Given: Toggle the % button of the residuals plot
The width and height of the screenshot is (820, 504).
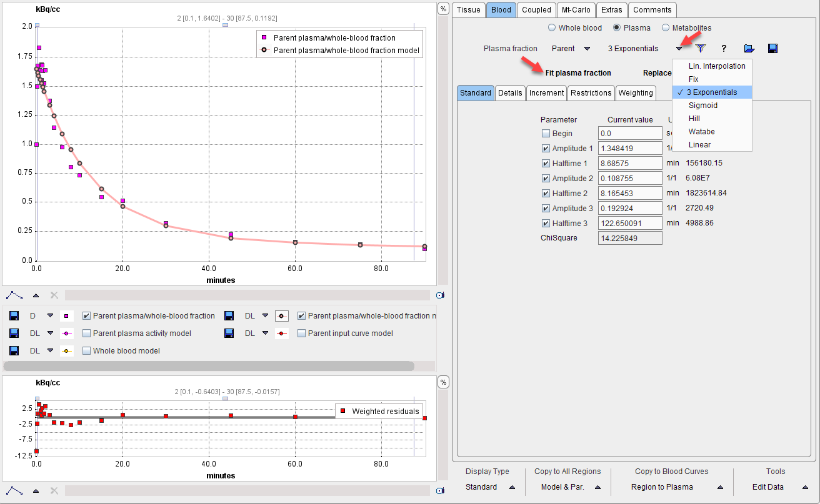Looking at the screenshot, I should (443, 382).
